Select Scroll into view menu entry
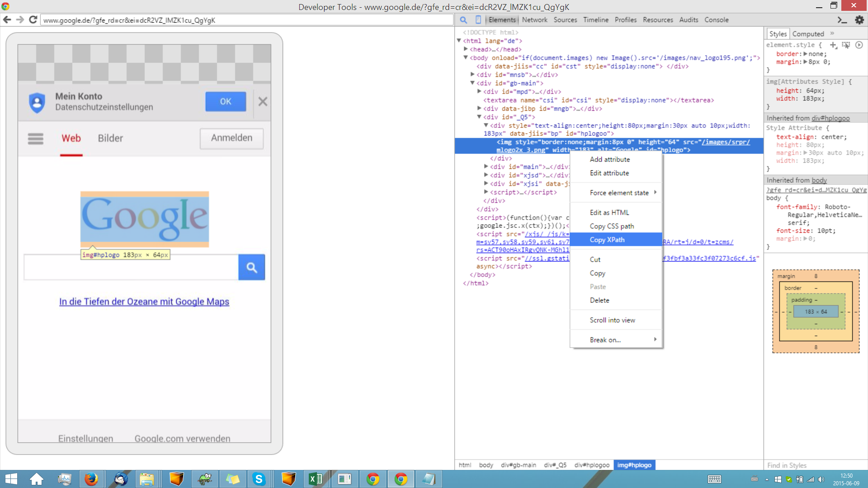This screenshot has height=488, width=868. (x=616, y=320)
